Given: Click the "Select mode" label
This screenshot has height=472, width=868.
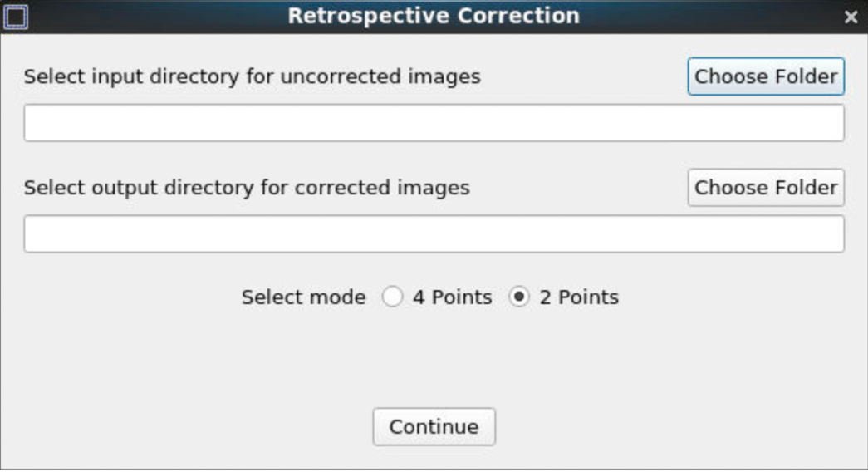Looking at the screenshot, I should click(303, 297).
